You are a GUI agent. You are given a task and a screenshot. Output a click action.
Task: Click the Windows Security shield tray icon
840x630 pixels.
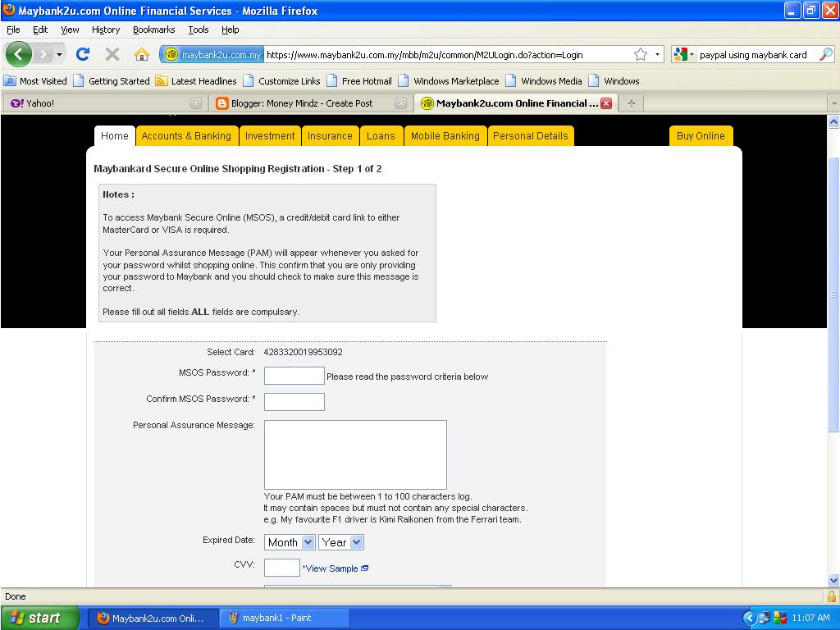[779, 618]
